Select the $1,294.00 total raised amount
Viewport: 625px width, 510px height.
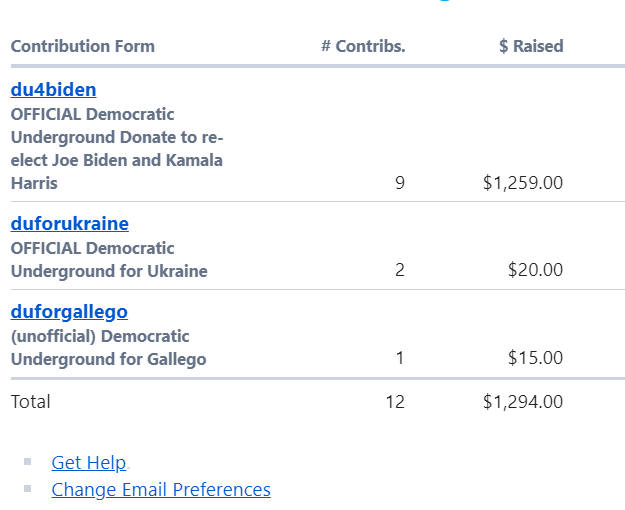(523, 402)
